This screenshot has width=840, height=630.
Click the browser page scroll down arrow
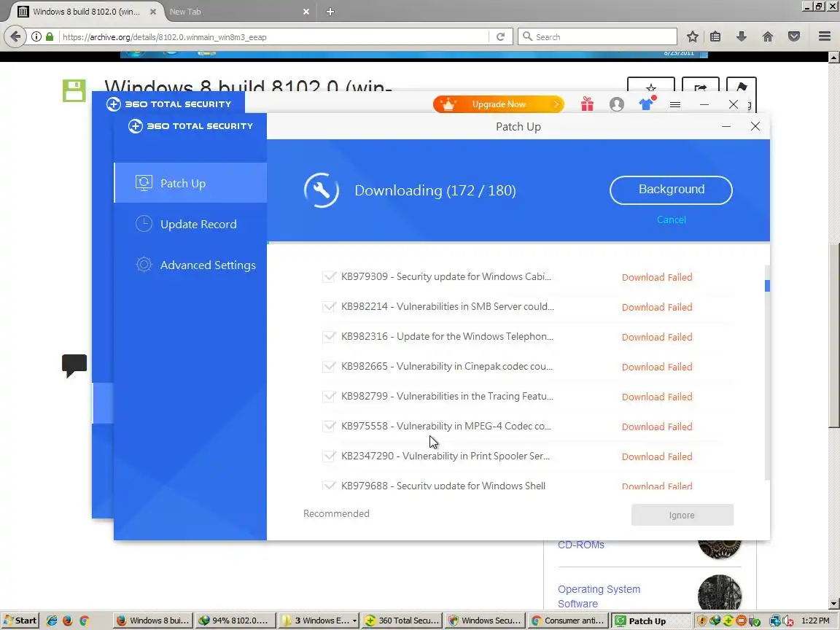[833, 603]
